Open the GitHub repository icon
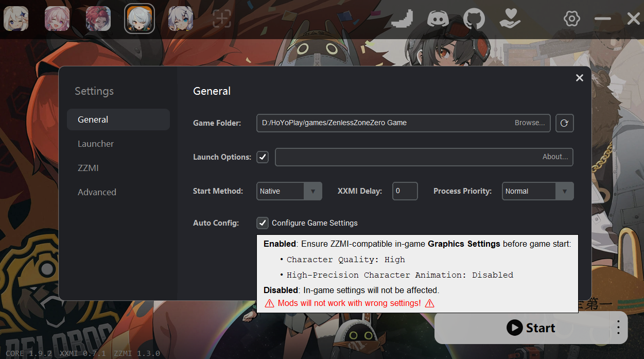 coord(474,19)
